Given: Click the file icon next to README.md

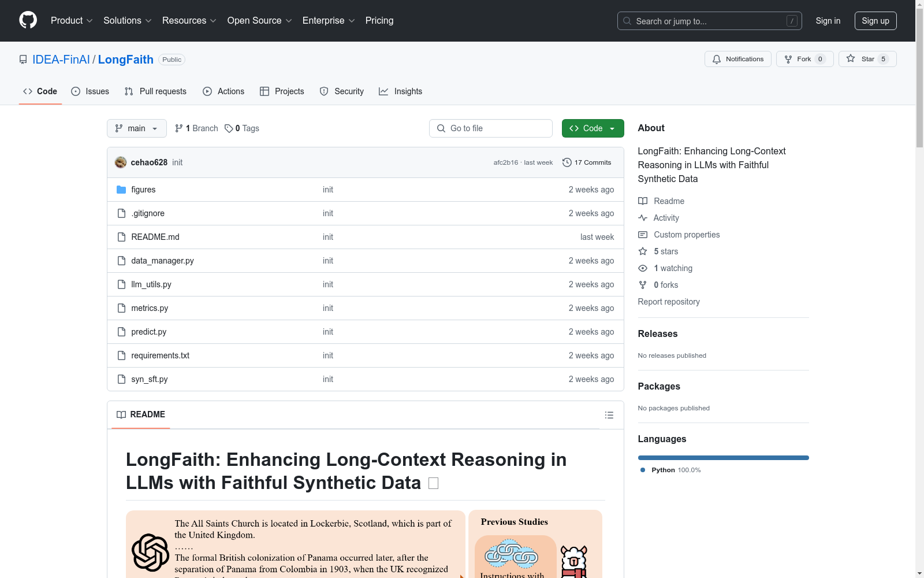Looking at the screenshot, I should click(x=121, y=237).
